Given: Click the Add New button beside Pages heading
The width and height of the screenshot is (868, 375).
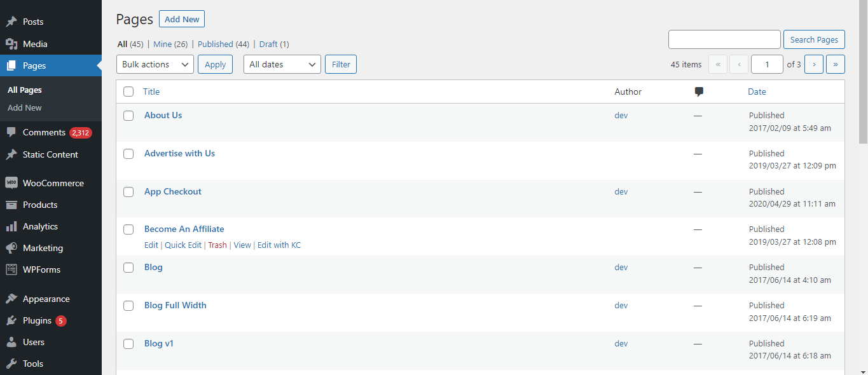Looking at the screenshot, I should 182,19.
